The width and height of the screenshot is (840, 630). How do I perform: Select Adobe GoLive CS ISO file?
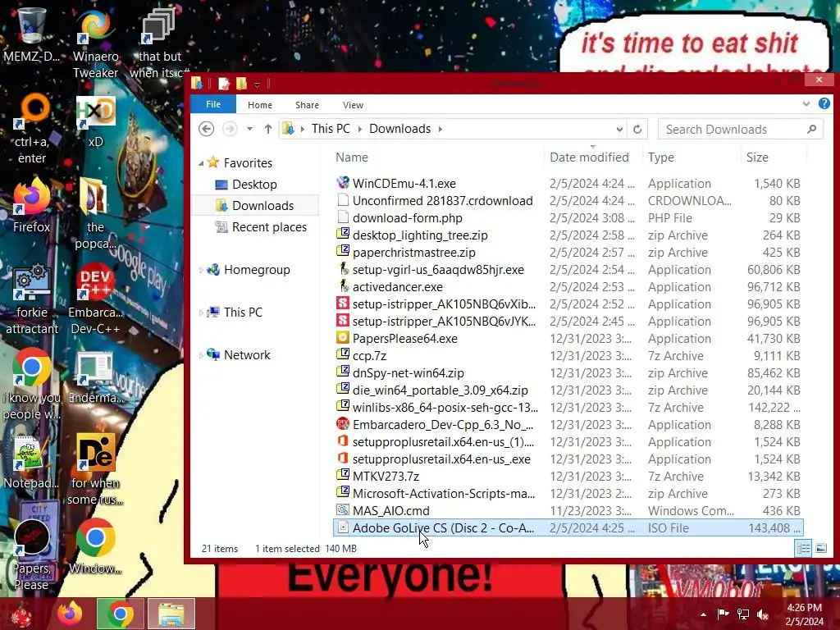[568, 528]
